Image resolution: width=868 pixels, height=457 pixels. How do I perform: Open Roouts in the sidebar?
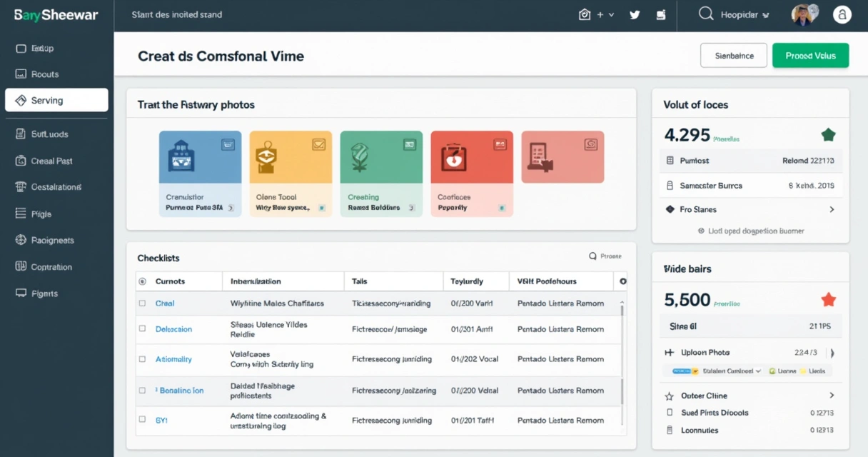(x=45, y=74)
